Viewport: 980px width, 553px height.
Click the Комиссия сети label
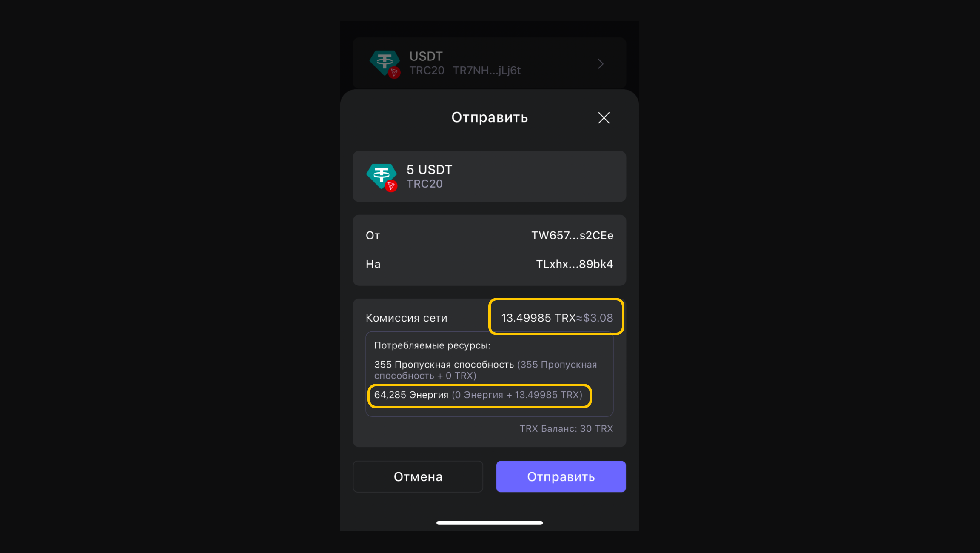pyautogui.click(x=406, y=318)
